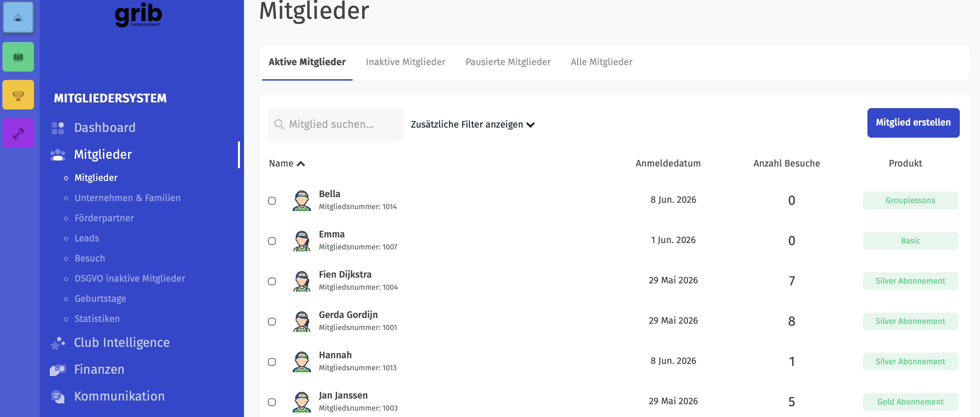The image size is (980, 417).
Task: Tick the checkbox for Hannah
Action: tap(272, 362)
